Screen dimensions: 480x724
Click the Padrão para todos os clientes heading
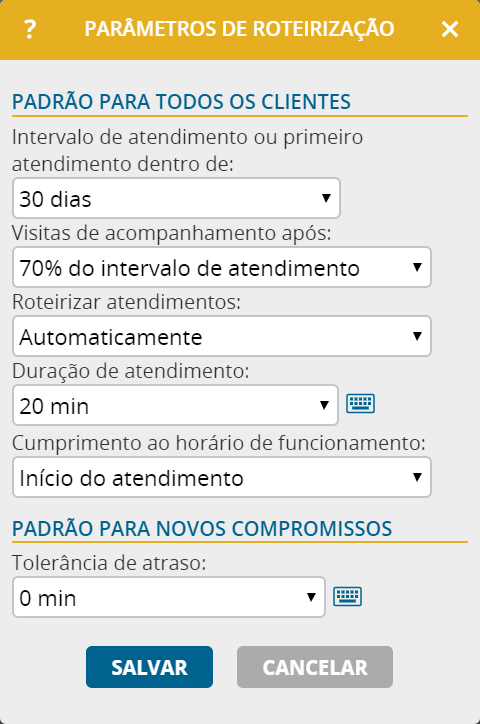coord(181,102)
